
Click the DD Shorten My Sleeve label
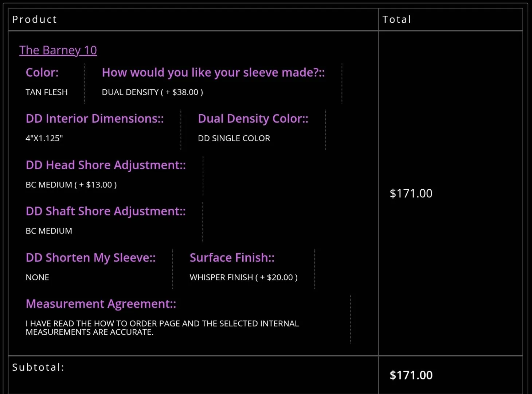(91, 258)
